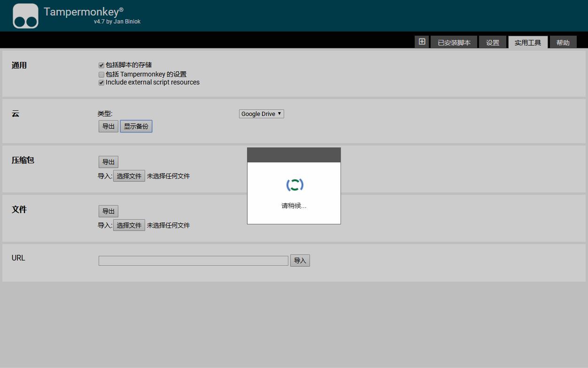Select the 实用工具 tab

[x=527, y=43]
